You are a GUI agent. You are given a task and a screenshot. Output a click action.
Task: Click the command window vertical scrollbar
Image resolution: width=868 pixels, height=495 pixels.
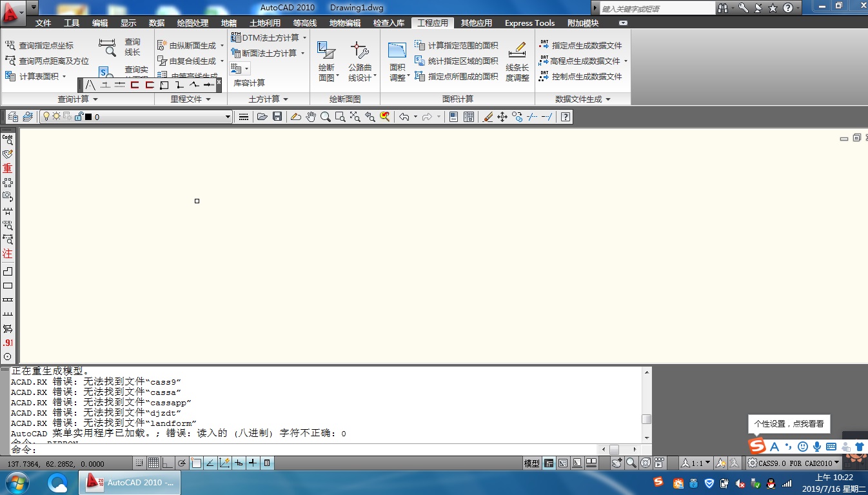pyautogui.click(x=647, y=405)
